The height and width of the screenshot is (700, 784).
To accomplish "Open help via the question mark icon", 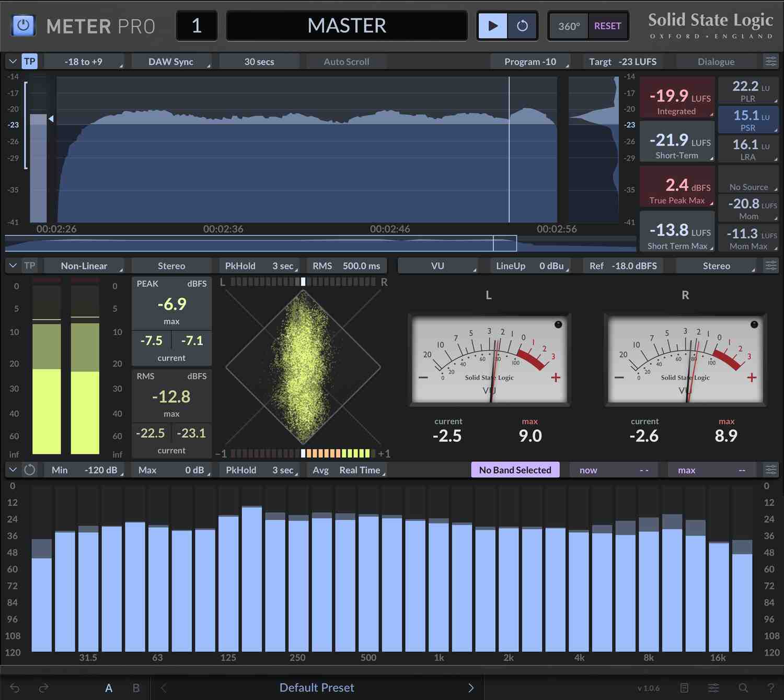I will pos(771,687).
